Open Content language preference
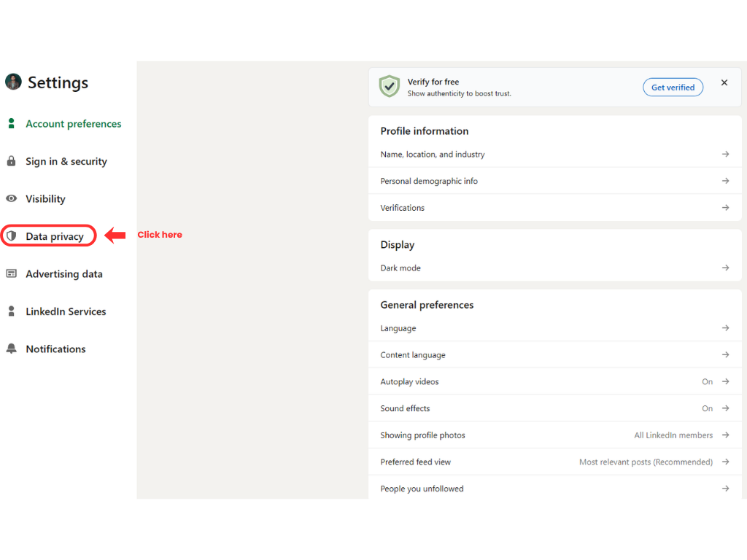747x560 pixels. point(554,355)
